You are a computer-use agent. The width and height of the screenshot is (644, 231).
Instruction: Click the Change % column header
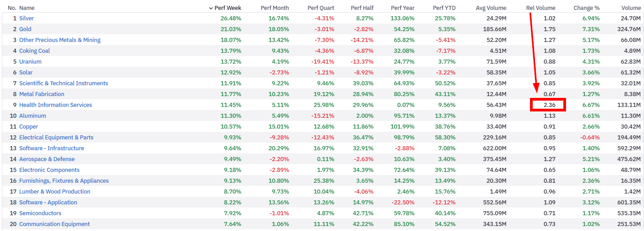pos(587,8)
